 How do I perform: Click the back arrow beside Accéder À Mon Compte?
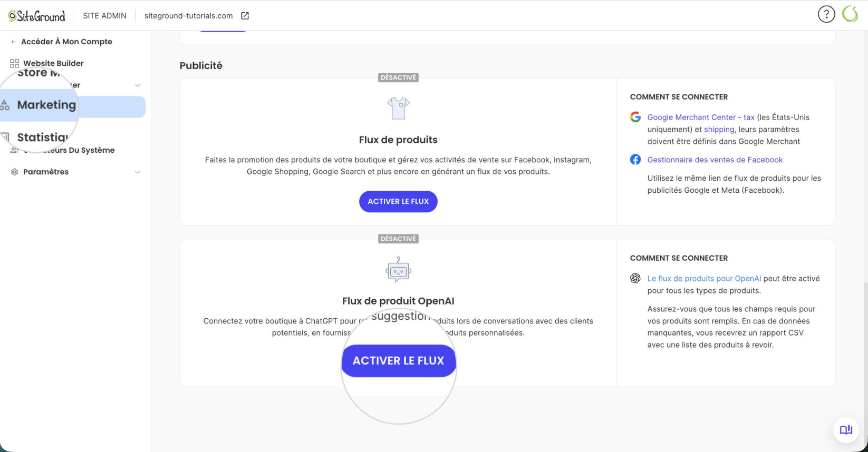click(x=13, y=42)
